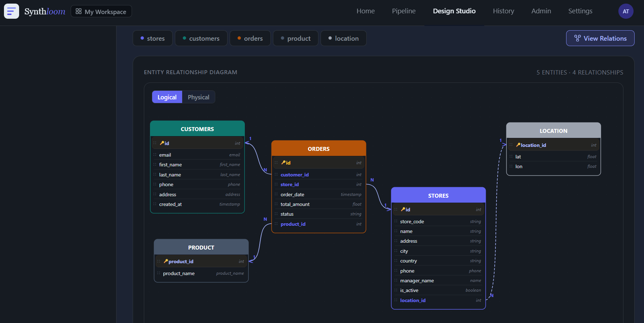The image size is (644, 323).
Task: Select the customer_id foreign key field
Action: (x=319, y=175)
